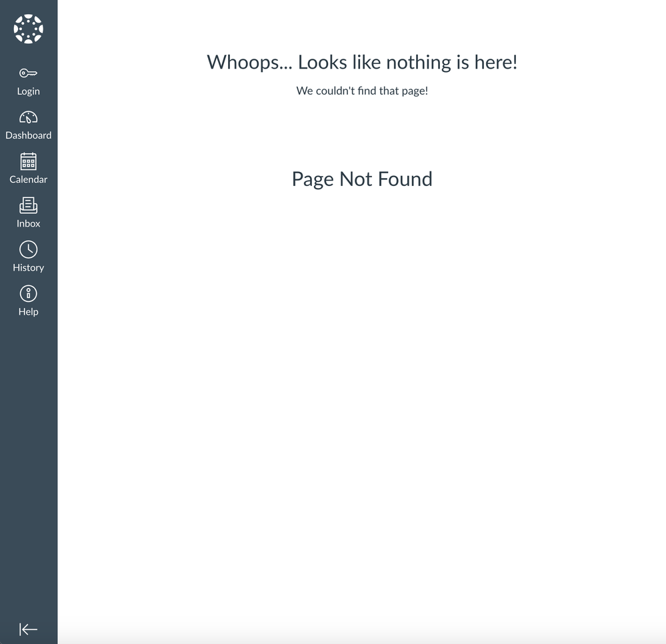The image size is (666, 644).
Task: Select the Inbox icon
Action: (x=28, y=205)
